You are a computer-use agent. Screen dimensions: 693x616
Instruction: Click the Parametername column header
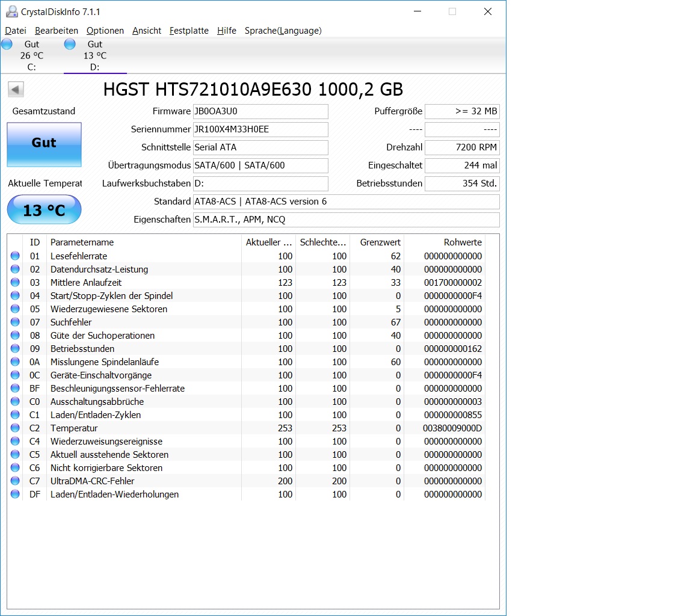(144, 242)
